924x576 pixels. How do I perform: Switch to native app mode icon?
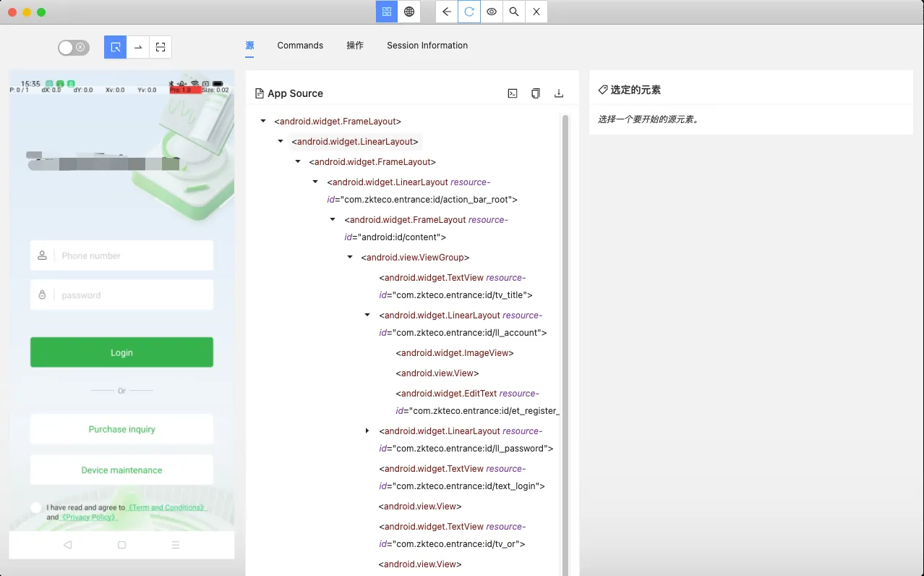pos(387,12)
